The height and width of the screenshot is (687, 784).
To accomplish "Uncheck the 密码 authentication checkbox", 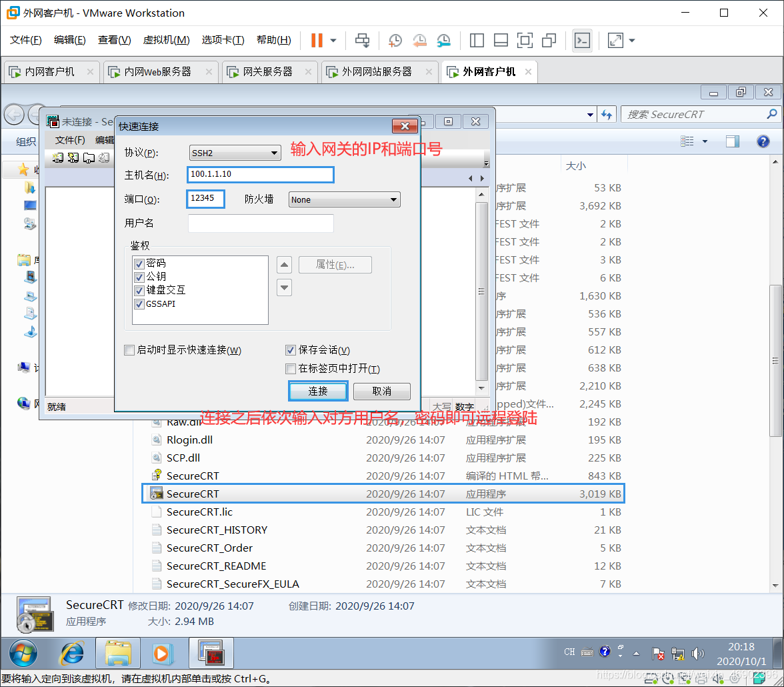I will pos(139,263).
